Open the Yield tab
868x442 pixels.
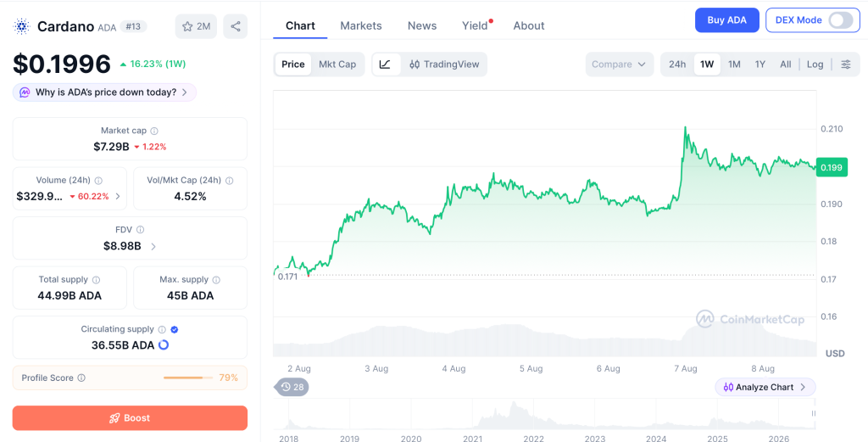tap(475, 25)
